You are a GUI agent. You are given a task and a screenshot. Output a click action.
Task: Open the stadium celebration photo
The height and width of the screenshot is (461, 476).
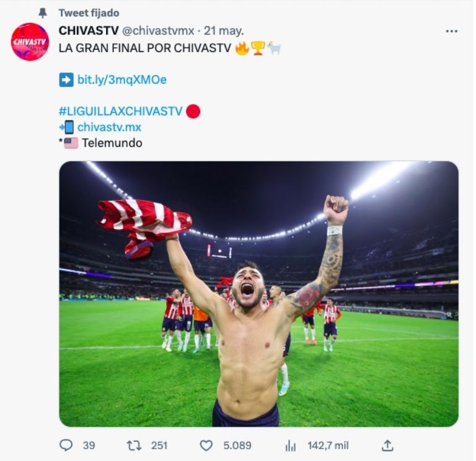click(258, 294)
